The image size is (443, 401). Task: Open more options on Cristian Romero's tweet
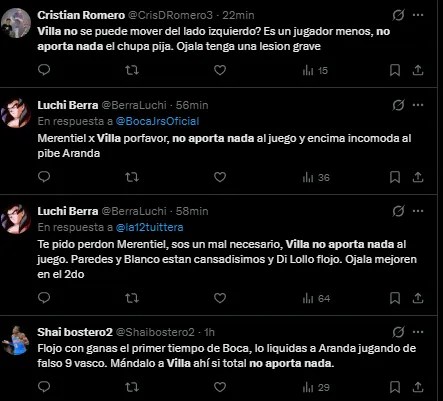418,15
